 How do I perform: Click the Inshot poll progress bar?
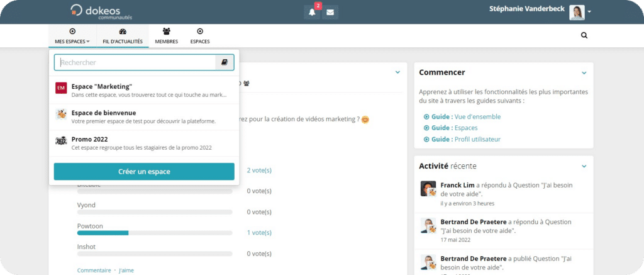pos(155,254)
